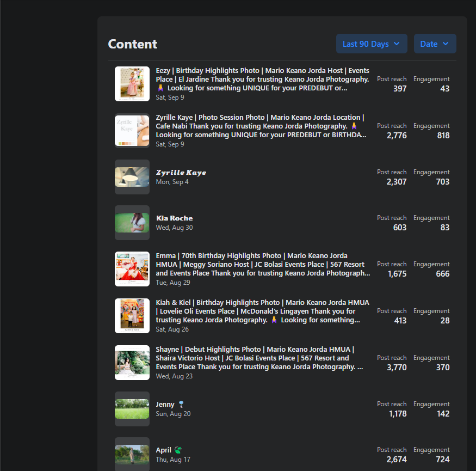The width and height of the screenshot is (476, 471).
Task: Click the Emma 70th Birthday Highlights caption
Action: 263,264
